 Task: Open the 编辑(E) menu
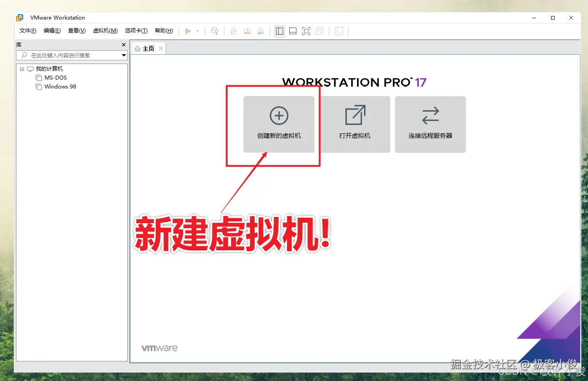coord(52,31)
